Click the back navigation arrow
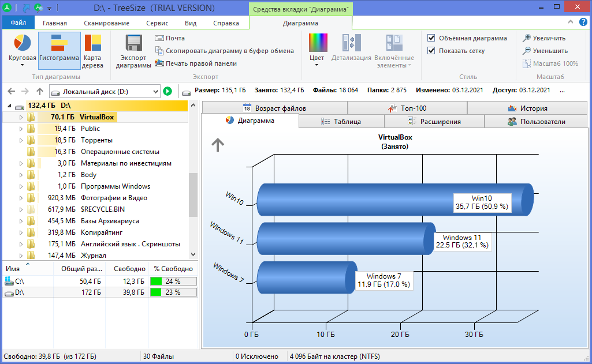Viewport: 592px width, 364px height. tap(12, 91)
